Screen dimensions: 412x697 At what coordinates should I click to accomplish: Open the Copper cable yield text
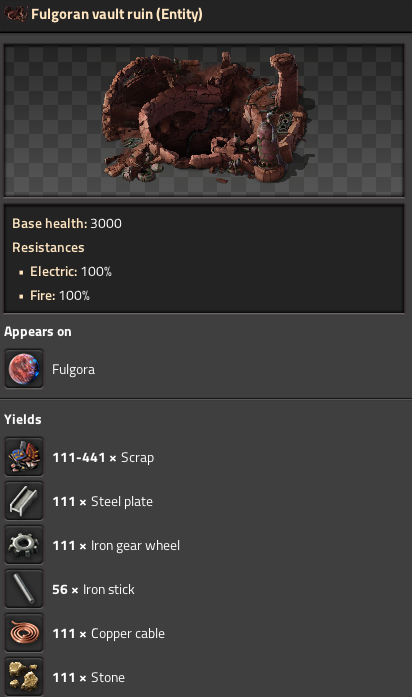(108, 633)
